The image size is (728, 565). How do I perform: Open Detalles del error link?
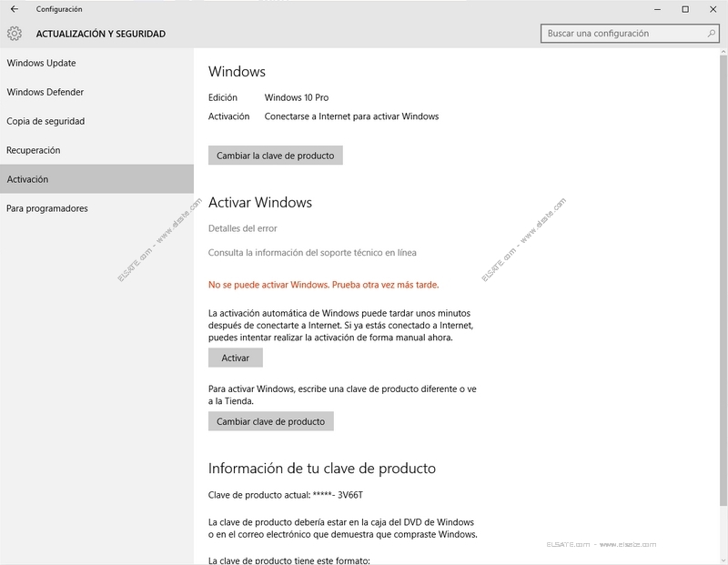243,228
